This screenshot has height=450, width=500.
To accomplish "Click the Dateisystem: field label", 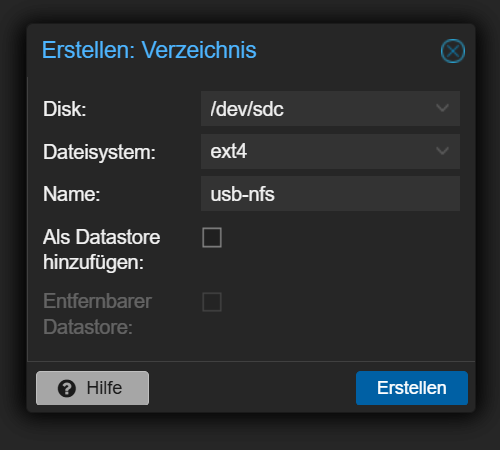I will pyautogui.click(x=99, y=152).
